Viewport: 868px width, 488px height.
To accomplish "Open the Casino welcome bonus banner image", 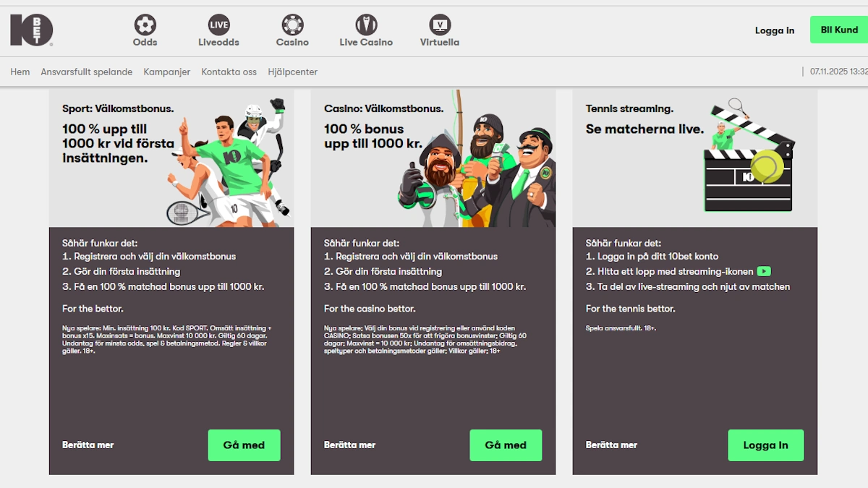I will tap(433, 159).
